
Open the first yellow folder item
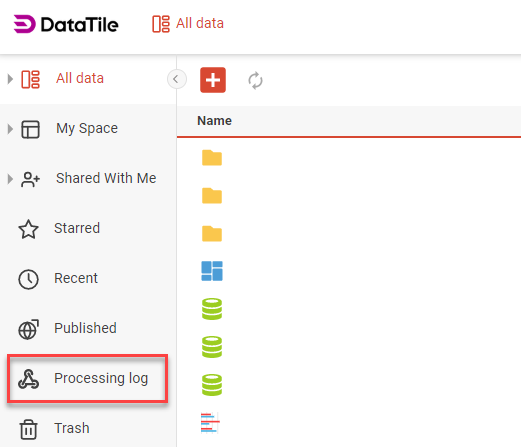pos(212,158)
